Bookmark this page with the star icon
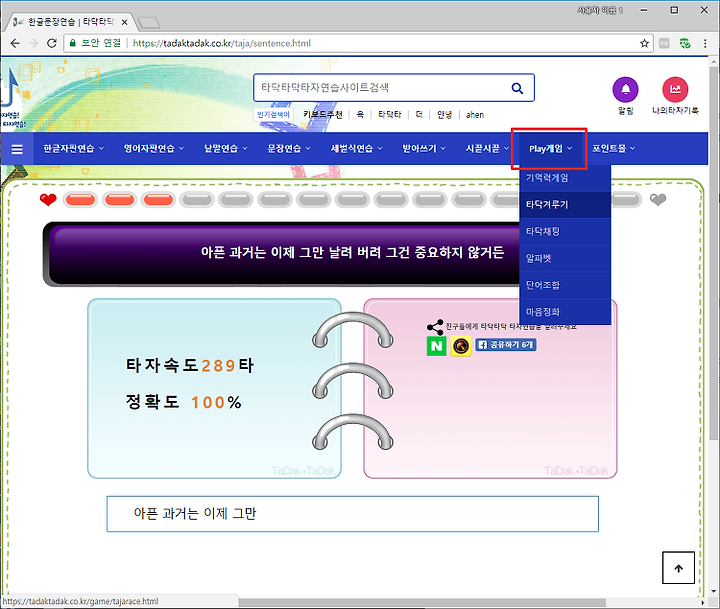This screenshot has height=609, width=720. (x=644, y=43)
